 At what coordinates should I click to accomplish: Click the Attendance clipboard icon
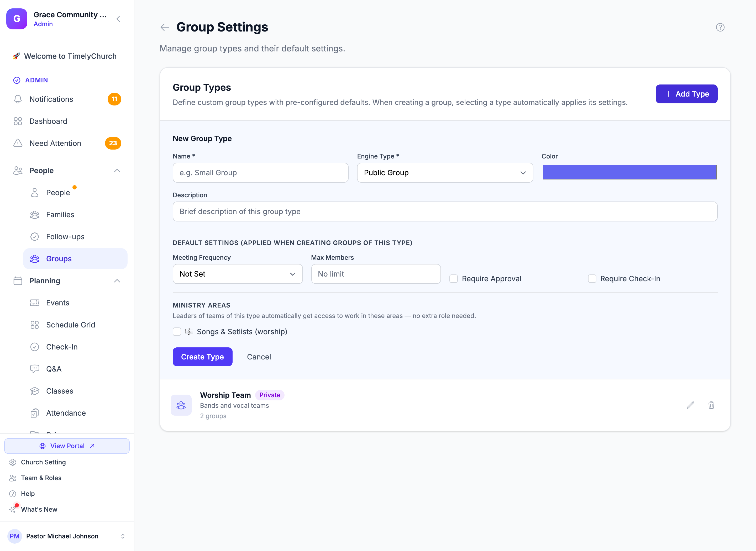[35, 413]
